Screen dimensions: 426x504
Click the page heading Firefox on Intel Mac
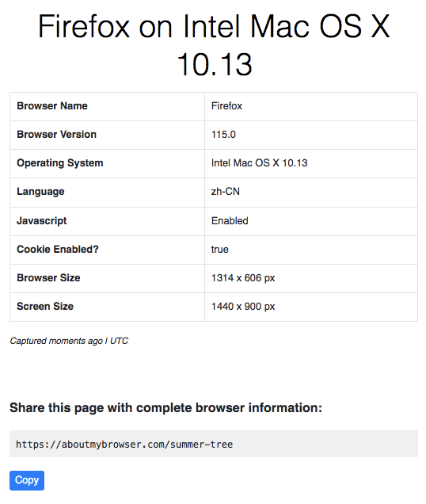click(214, 45)
